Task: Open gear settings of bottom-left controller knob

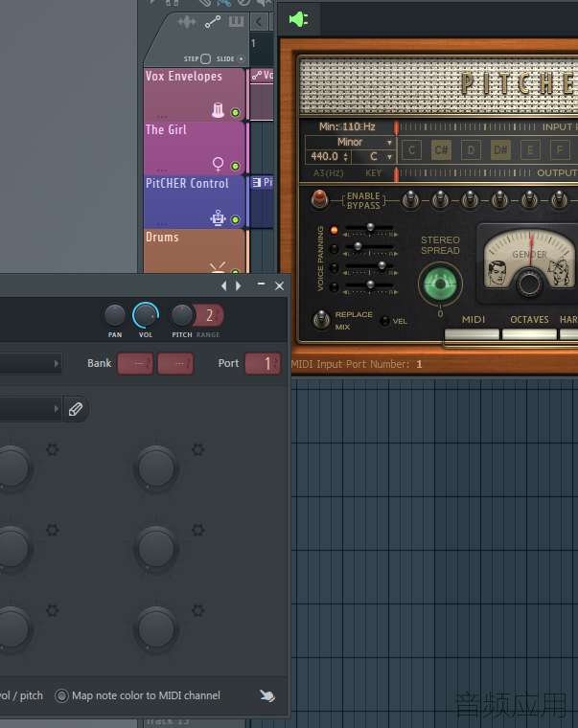Action: [52, 610]
